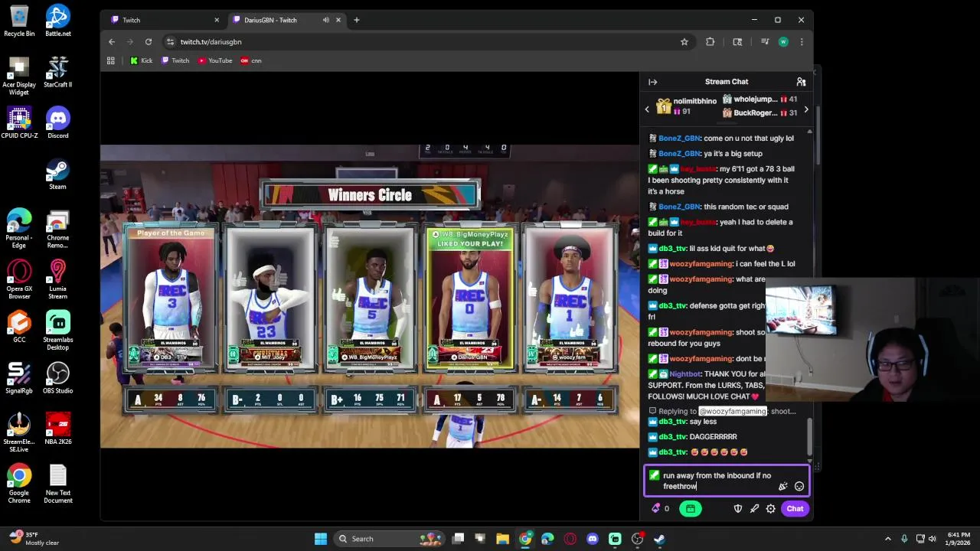Open chat settings gear
Image resolution: width=980 pixels, height=551 pixels.
coord(771,509)
